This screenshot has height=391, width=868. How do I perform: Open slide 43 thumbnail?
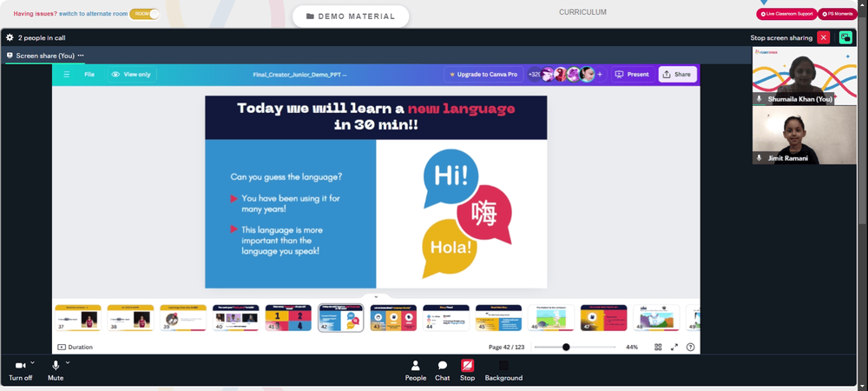click(x=393, y=318)
